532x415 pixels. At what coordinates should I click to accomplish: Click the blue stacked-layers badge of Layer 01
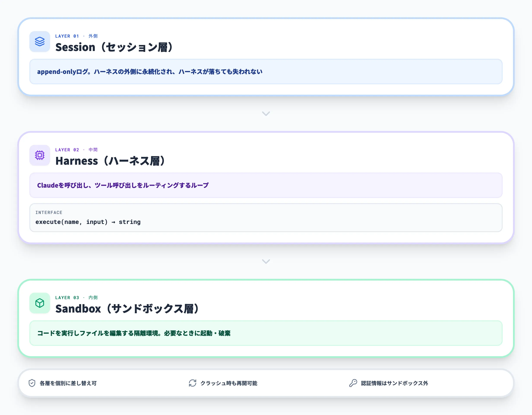(x=40, y=41)
